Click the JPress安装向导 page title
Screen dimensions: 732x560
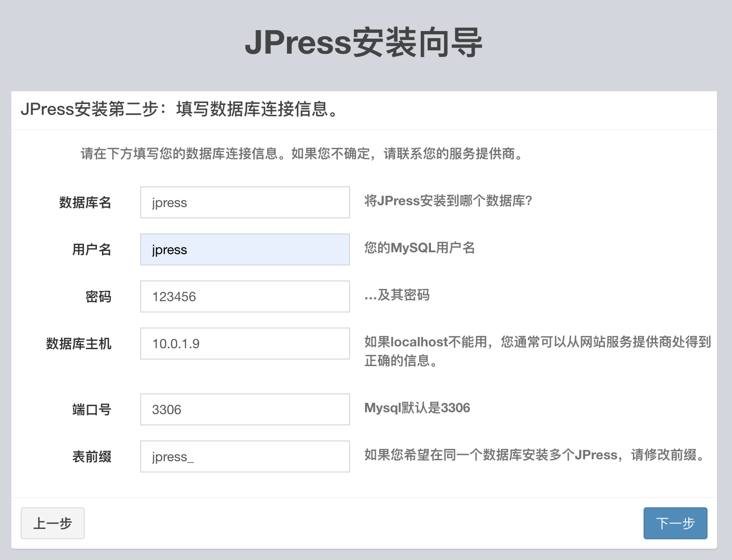tap(364, 43)
